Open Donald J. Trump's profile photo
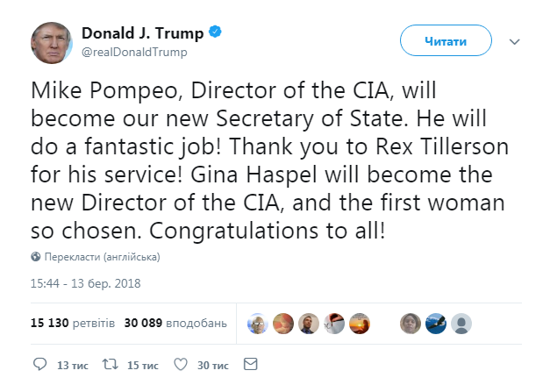Screen dimensions: 550x392 point(52,42)
